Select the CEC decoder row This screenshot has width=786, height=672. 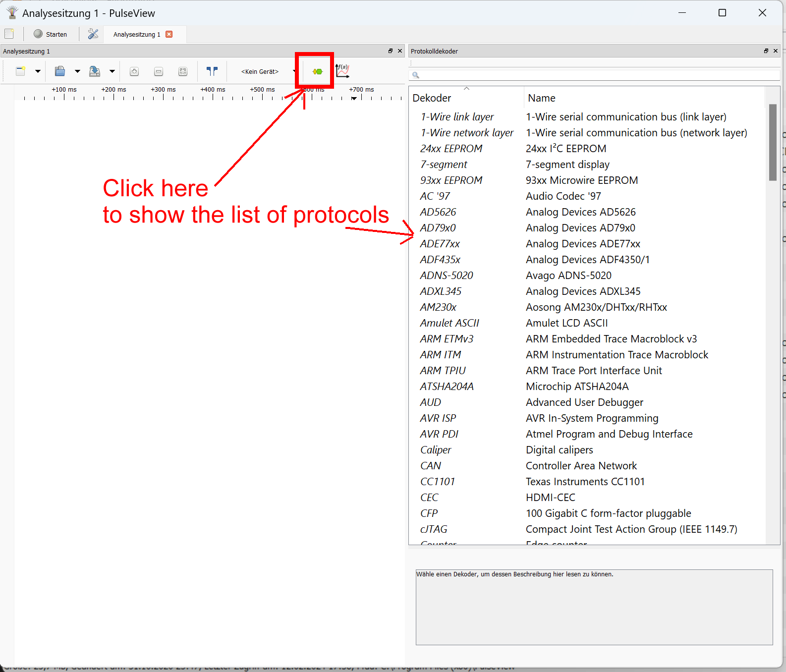587,498
